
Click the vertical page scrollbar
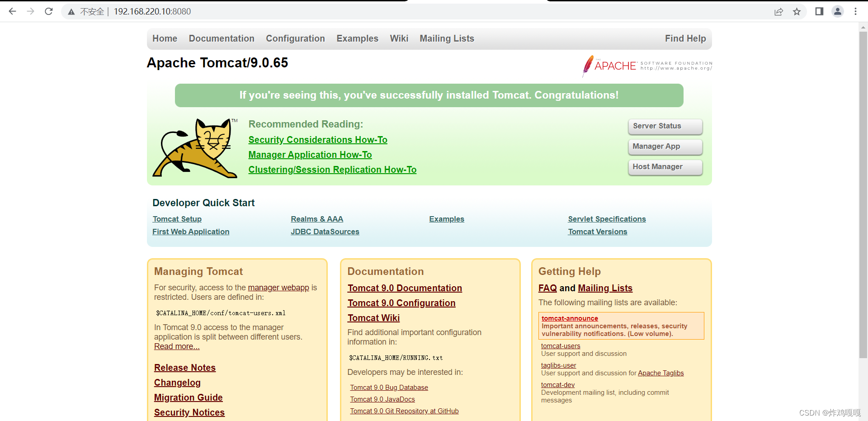click(x=863, y=194)
